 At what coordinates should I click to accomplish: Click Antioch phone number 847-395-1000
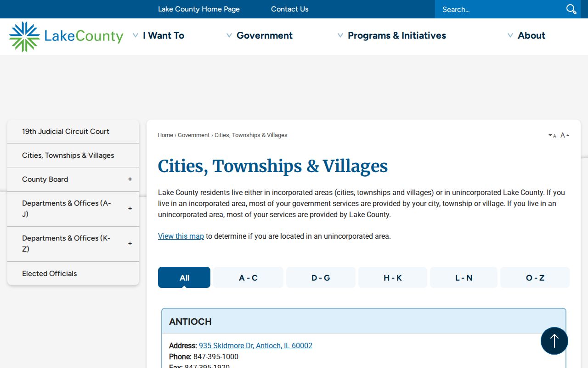[x=216, y=356]
